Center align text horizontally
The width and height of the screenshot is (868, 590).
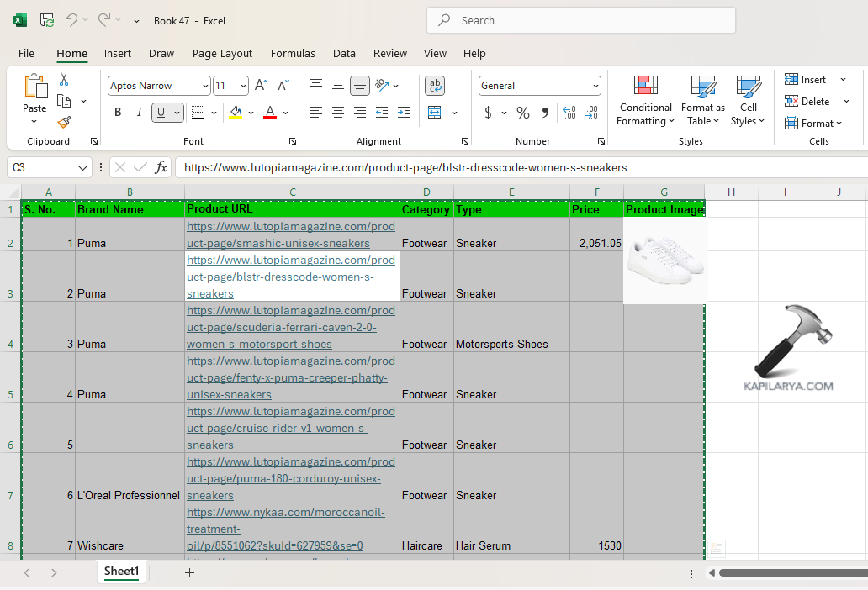coord(338,113)
